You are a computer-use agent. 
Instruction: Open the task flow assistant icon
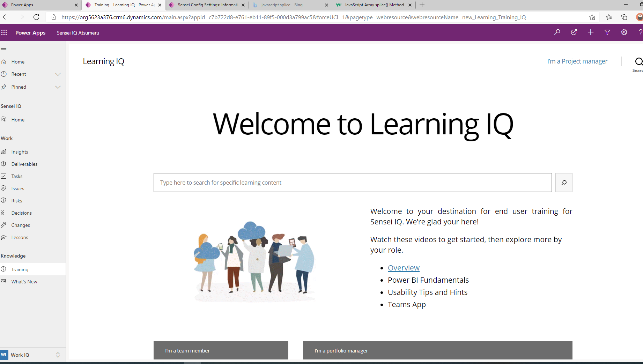574,32
